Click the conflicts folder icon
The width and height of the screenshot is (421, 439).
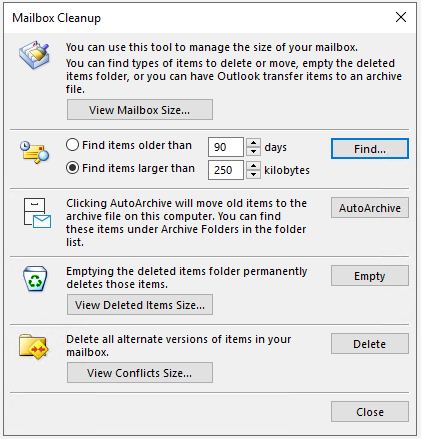point(34,347)
